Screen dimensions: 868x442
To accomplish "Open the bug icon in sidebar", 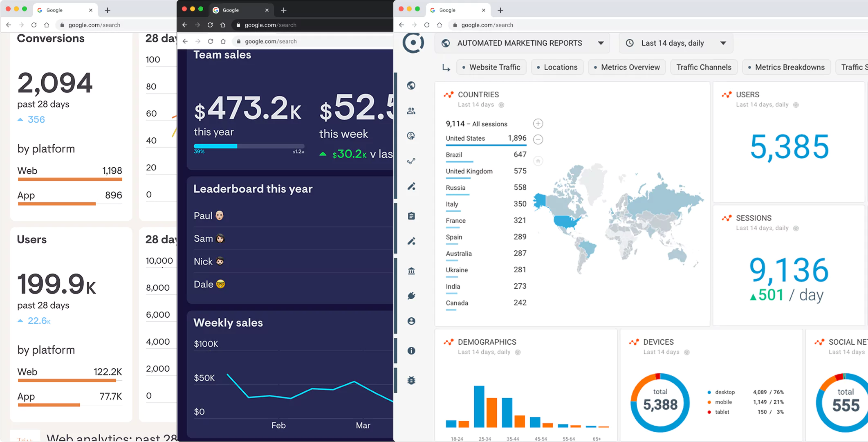I will click(411, 380).
